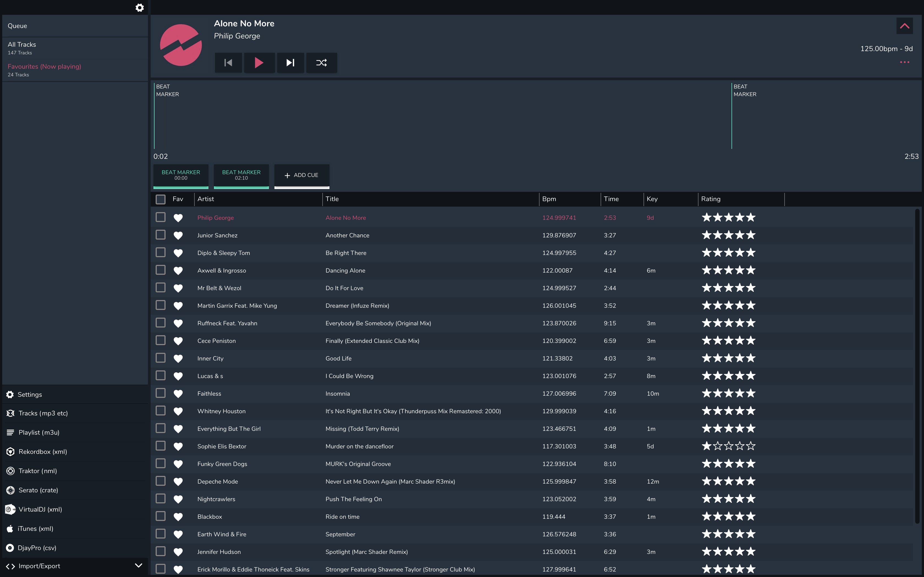Set the Sophie Ellis Bextor rating to five stars
Image resolution: width=924 pixels, height=577 pixels.
pyautogui.click(x=751, y=446)
